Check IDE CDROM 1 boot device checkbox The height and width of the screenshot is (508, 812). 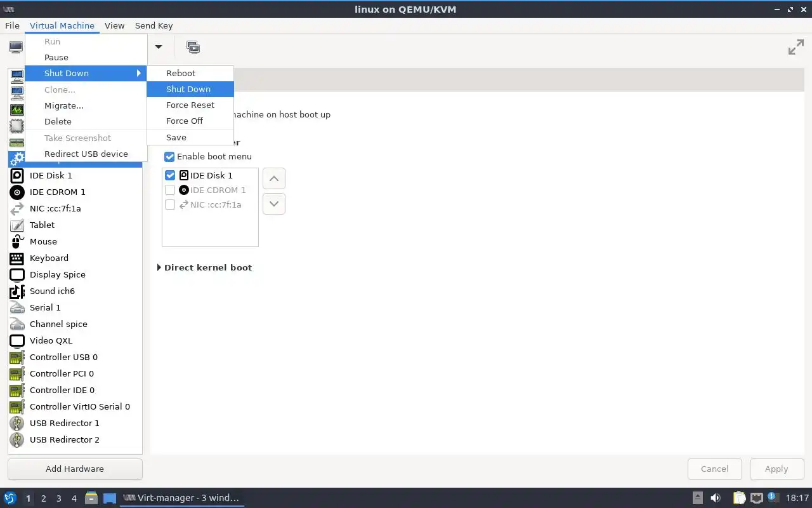coord(170,190)
